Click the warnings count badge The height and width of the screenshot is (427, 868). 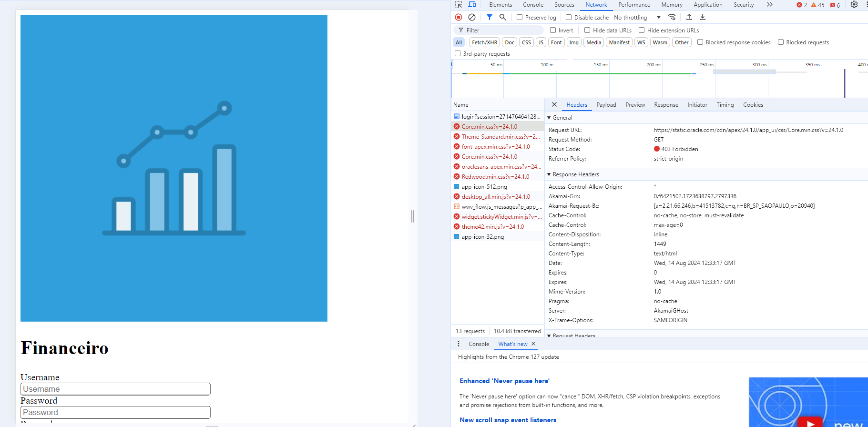[x=817, y=5]
